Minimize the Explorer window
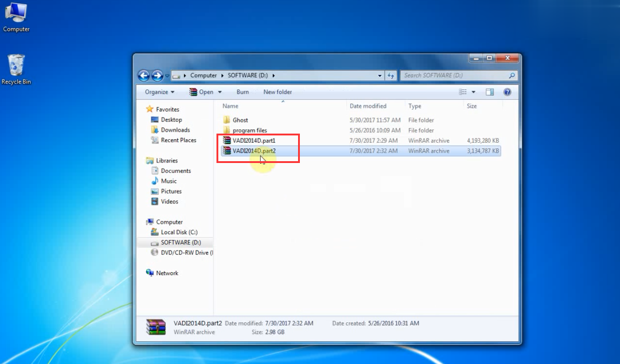The image size is (620, 364). (476, 58)
